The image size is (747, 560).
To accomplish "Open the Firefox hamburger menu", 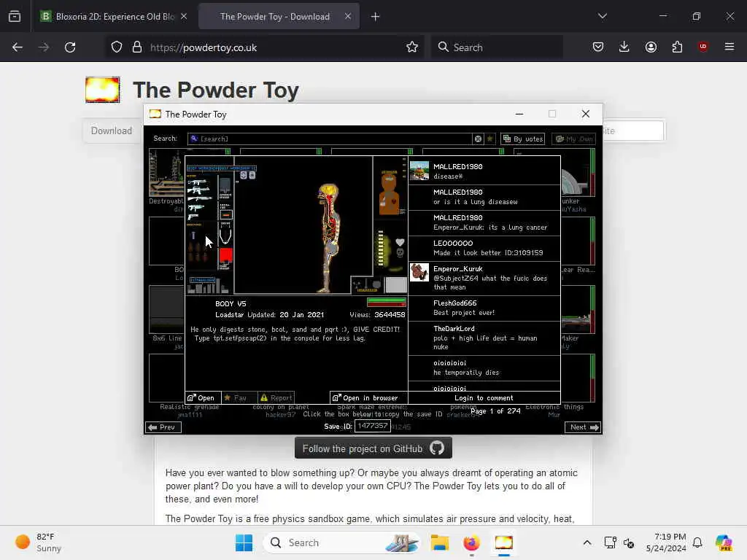I will (x=729, y=47).
